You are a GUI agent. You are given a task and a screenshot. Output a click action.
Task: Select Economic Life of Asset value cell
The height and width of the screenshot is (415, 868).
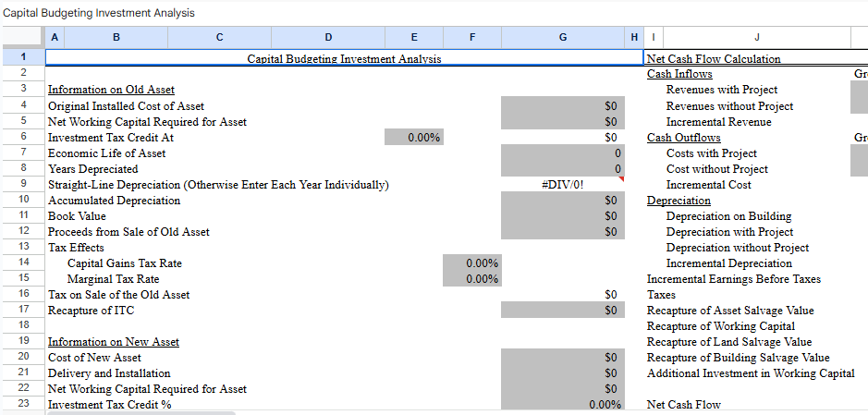(x=563, y=153)
